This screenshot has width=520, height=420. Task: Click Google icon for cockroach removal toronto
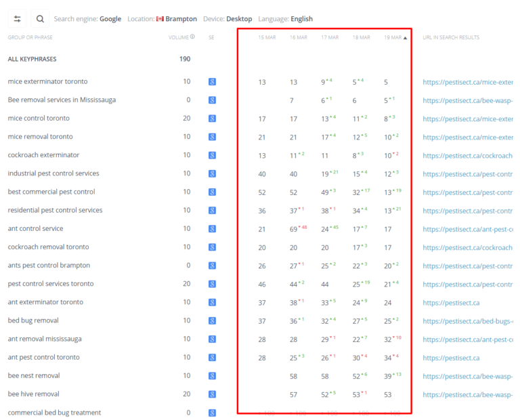(212, 247)
